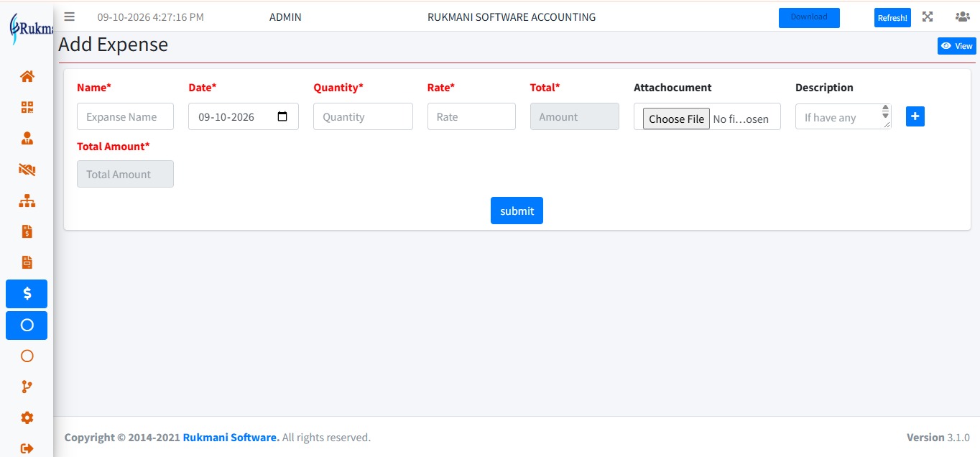This screenshot has height=457, width=980.
Task: Open the date picker calendar icon
Action: [282, 116]
